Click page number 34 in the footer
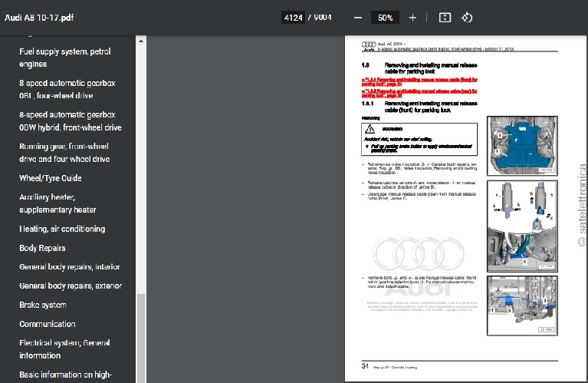 coord(365,365)
